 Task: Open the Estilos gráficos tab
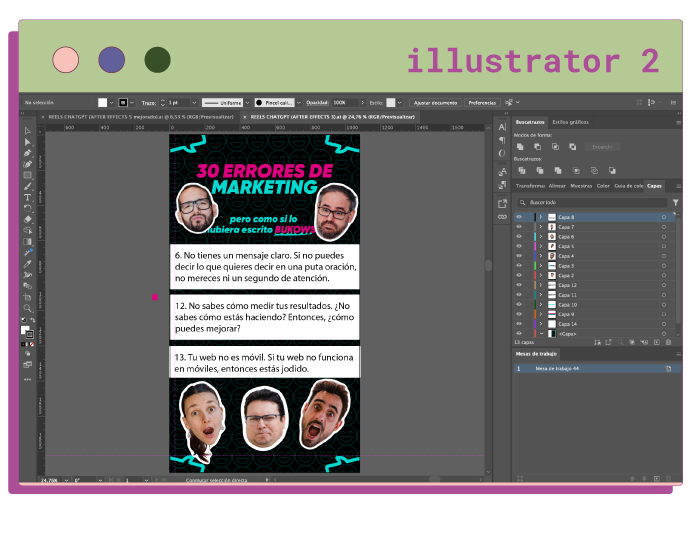click(x=571, y=122)
